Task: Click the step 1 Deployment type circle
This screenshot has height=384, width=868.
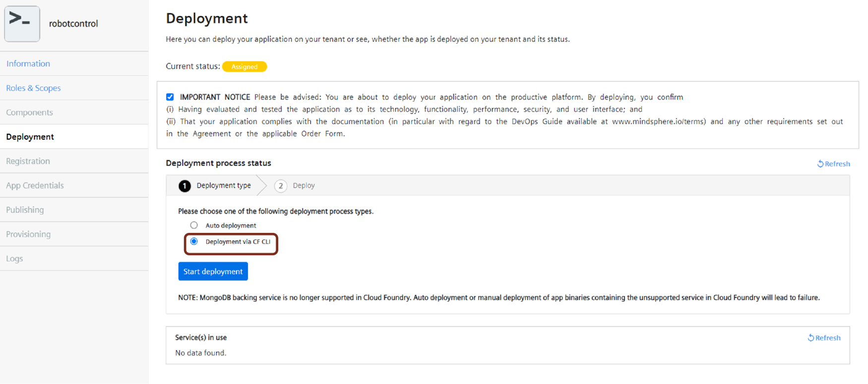Action: coord(185,186)
